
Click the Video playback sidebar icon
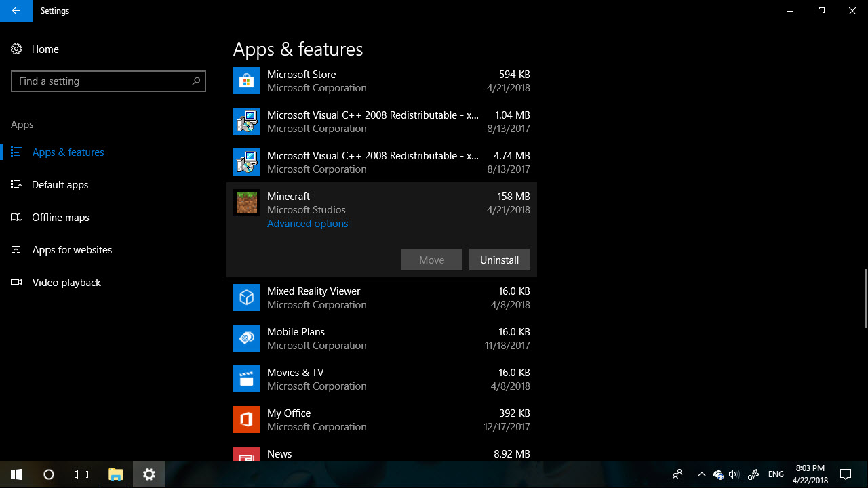17,283
